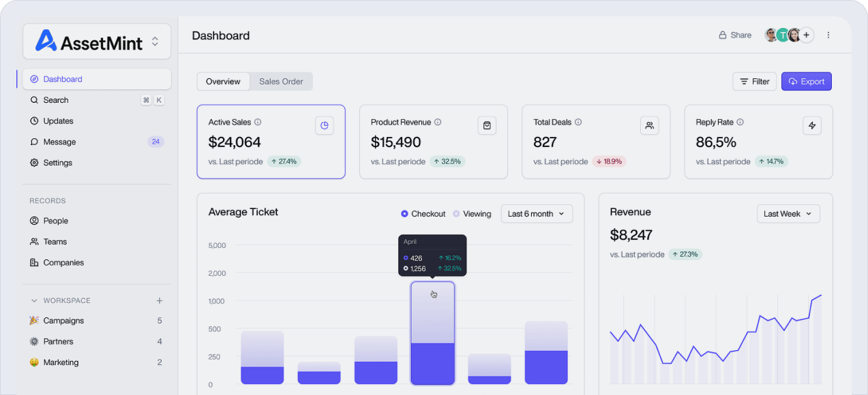
Task: Click the K key shortcut badge
Action: coord(159,100)
